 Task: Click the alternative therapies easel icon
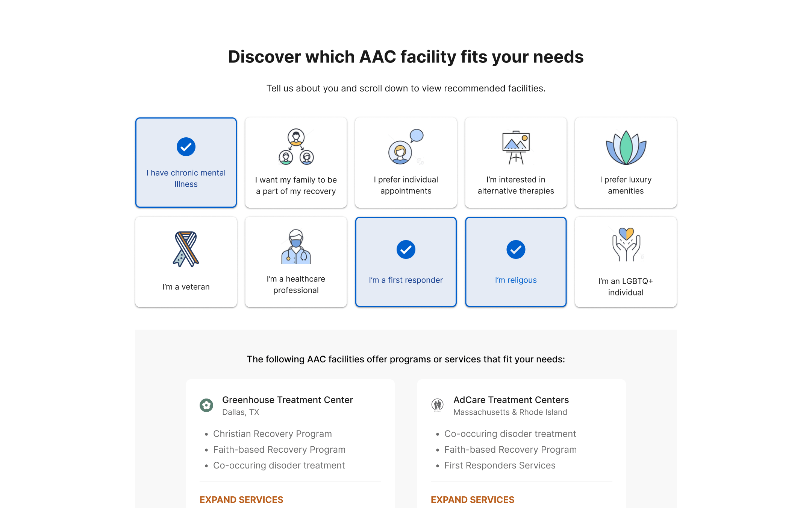click(x=516, y=147)
